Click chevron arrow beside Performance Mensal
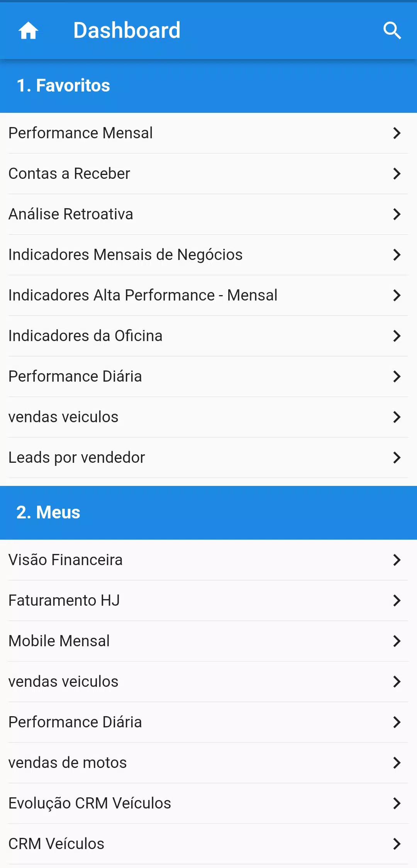Image resolution: width=417 pixels, height=868 pixels. (397, 133)
